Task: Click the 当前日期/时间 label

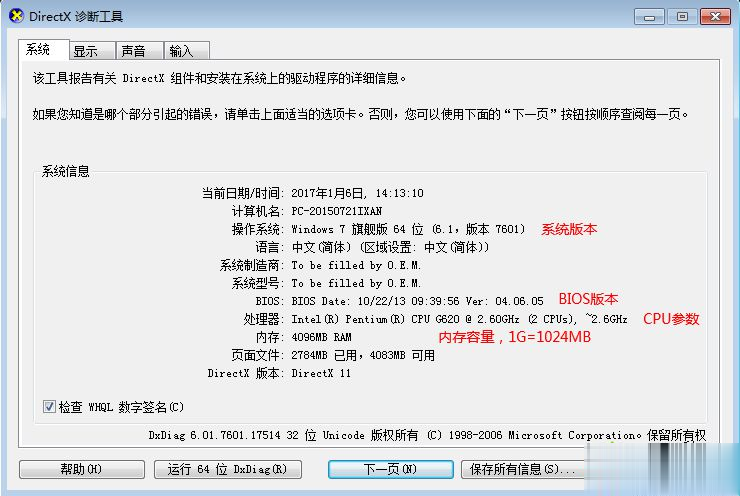Action: tap(243, 193)
